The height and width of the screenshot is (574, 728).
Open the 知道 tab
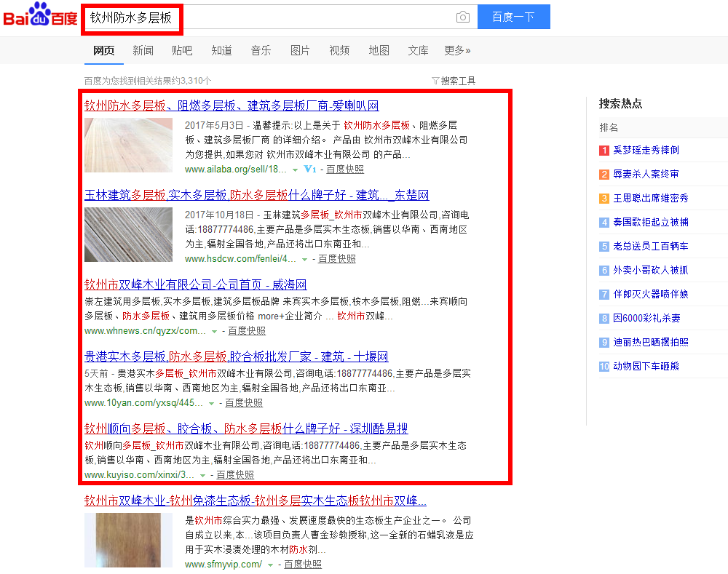click(x=221, y=51)
